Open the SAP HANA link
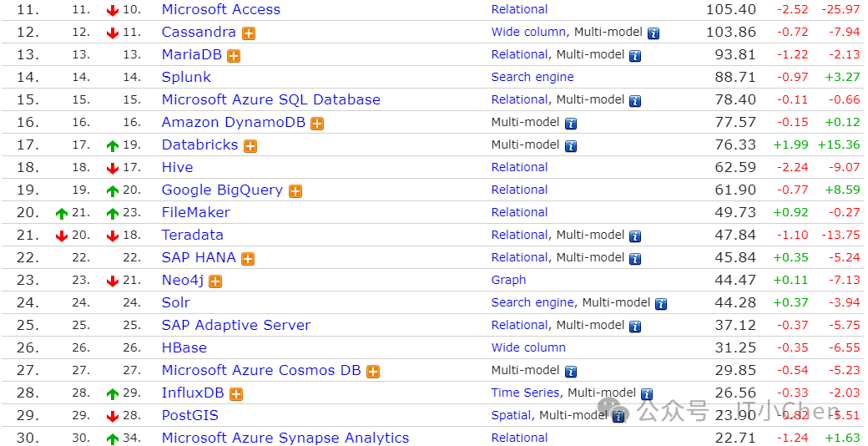The height and width of the screenshot is (446, 868). (199, 257)
